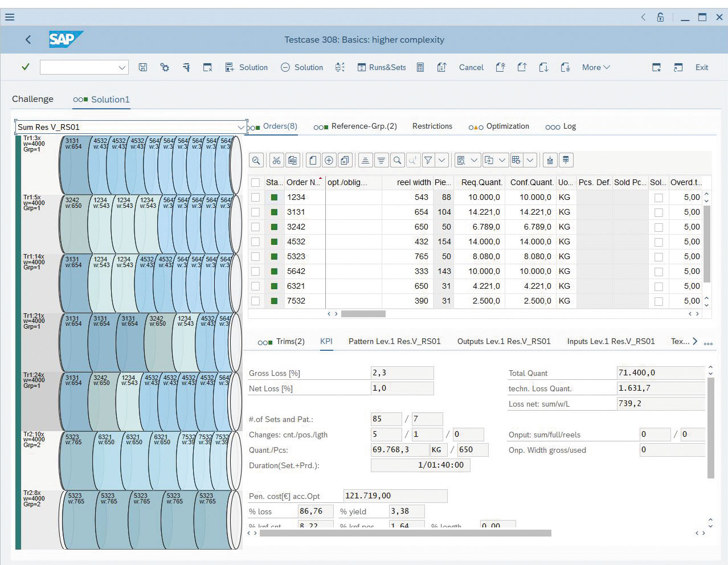Open the dropdown beside the filter funnel icon
The height and width of the screenshot is (565, 728).
[442, 160]
